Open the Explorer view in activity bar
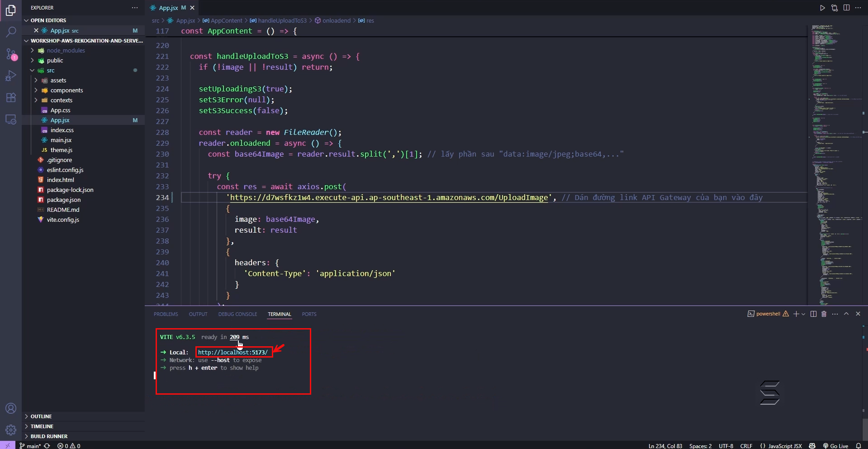 point(11,10)
